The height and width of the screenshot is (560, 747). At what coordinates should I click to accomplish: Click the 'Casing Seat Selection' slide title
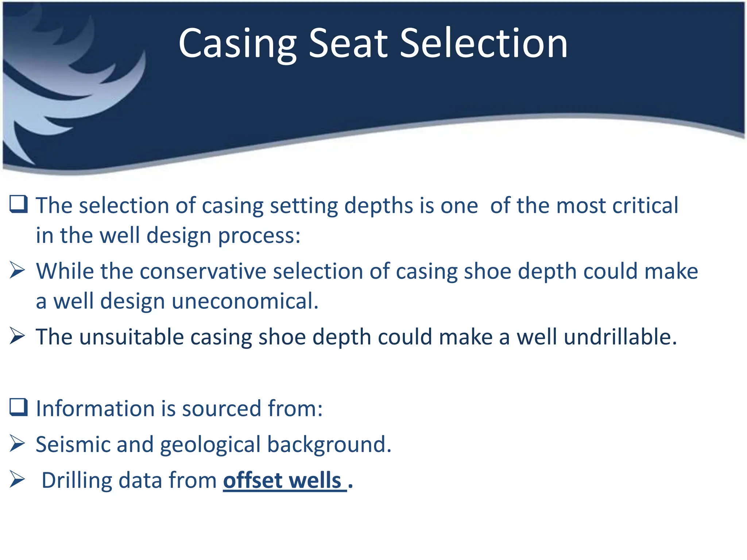click(373, 44)
